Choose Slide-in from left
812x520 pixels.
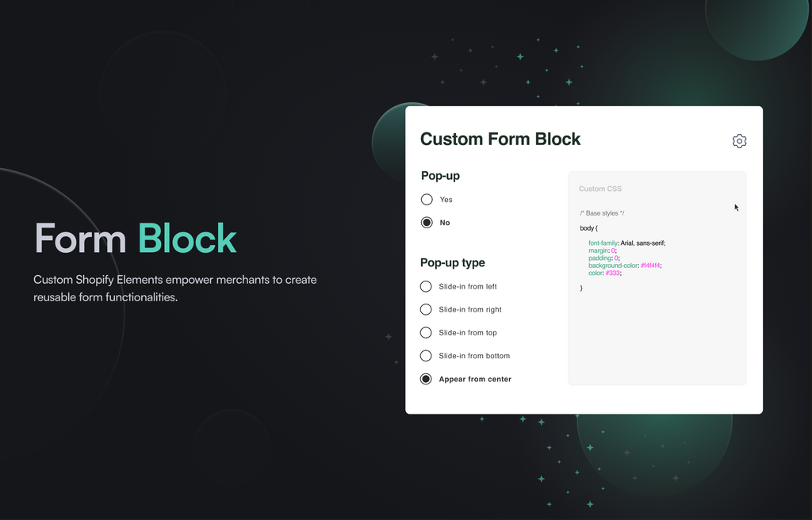coord(426,286)
